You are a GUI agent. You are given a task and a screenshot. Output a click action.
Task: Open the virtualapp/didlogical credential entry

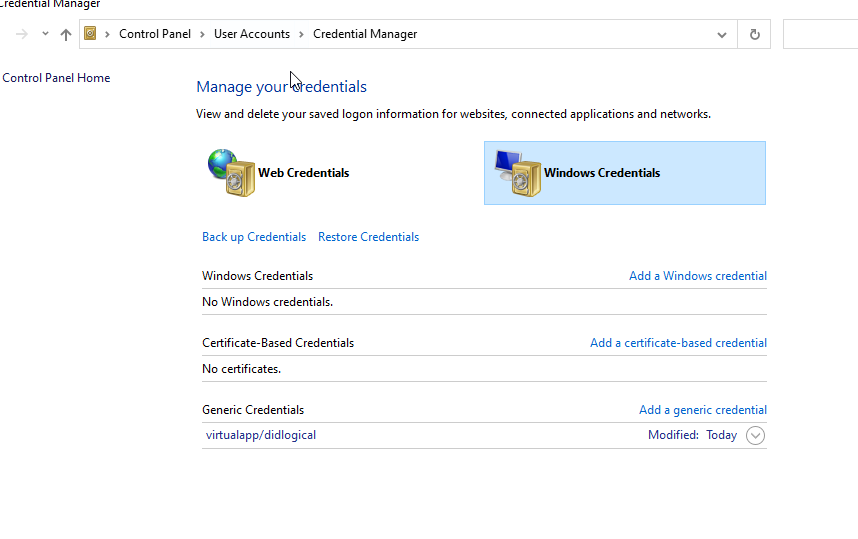click(261, 435)
